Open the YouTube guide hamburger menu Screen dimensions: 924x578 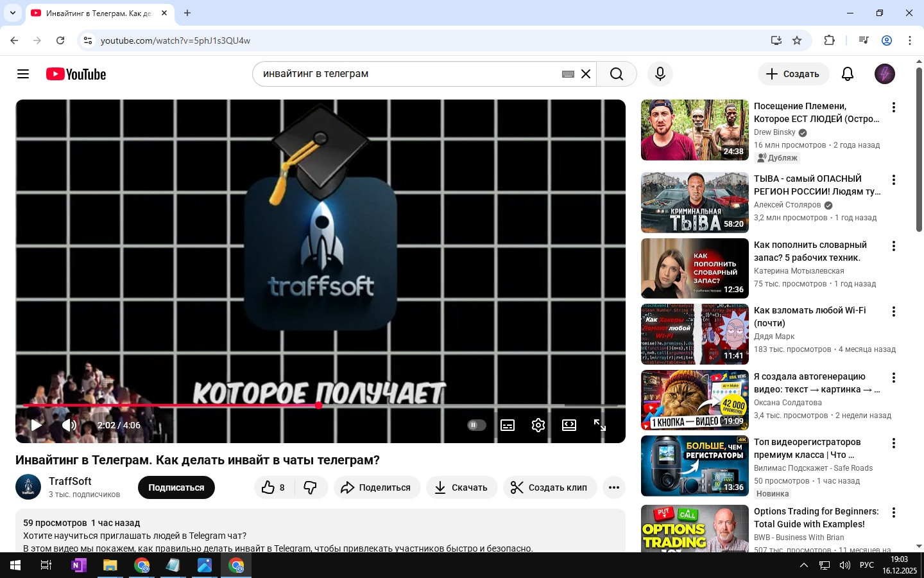23,74
